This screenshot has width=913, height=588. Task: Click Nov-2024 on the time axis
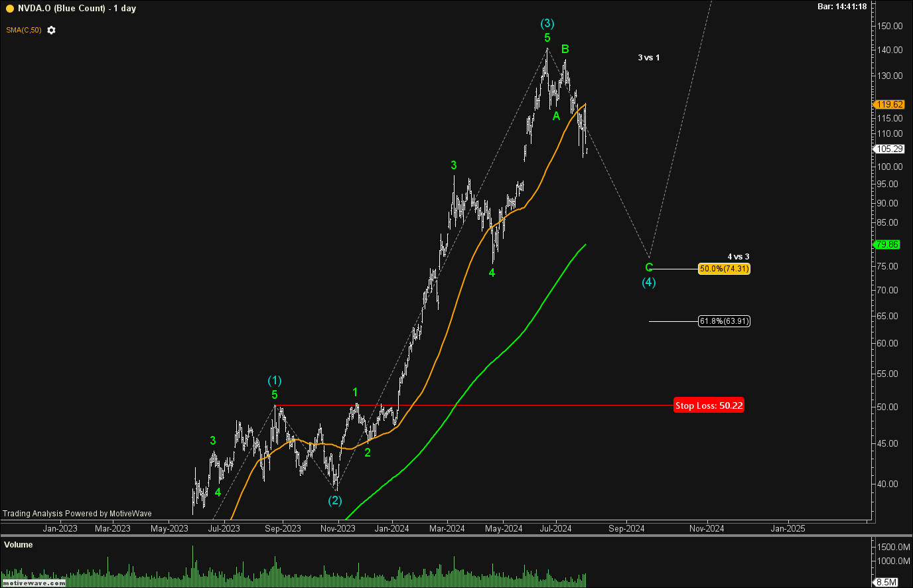pyautogui.click(x=707, y=529)
